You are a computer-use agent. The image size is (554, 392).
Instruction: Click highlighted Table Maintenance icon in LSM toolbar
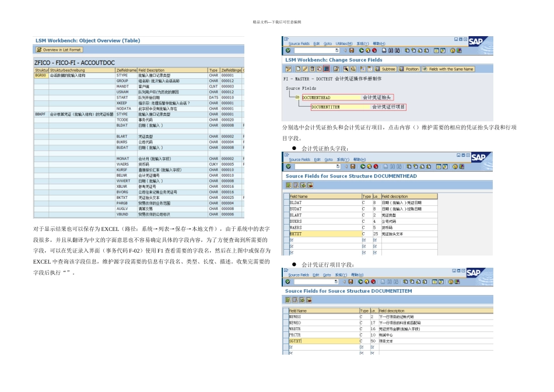click(327, 69)
